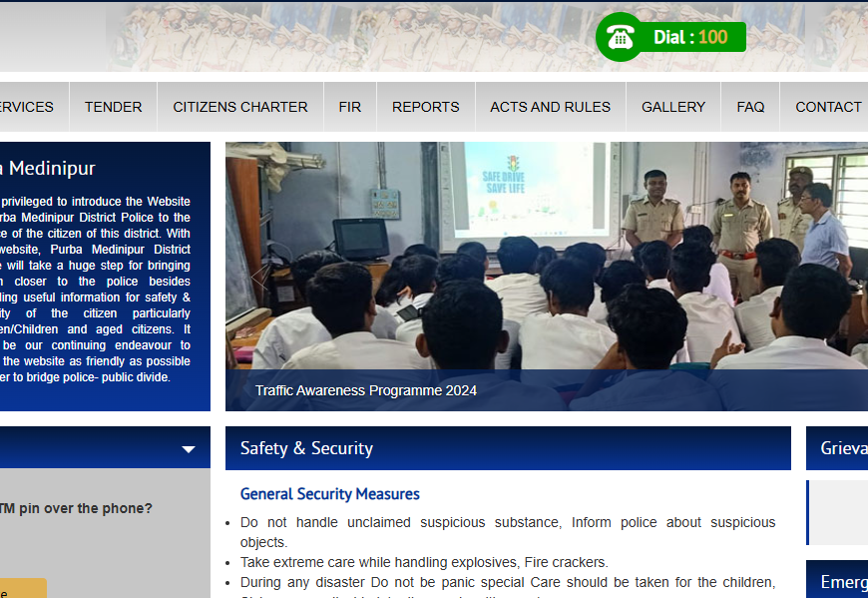Click the Emergency panel header
Image resolution: width=868 pixels, height=598 pixels.
[842, 581]
